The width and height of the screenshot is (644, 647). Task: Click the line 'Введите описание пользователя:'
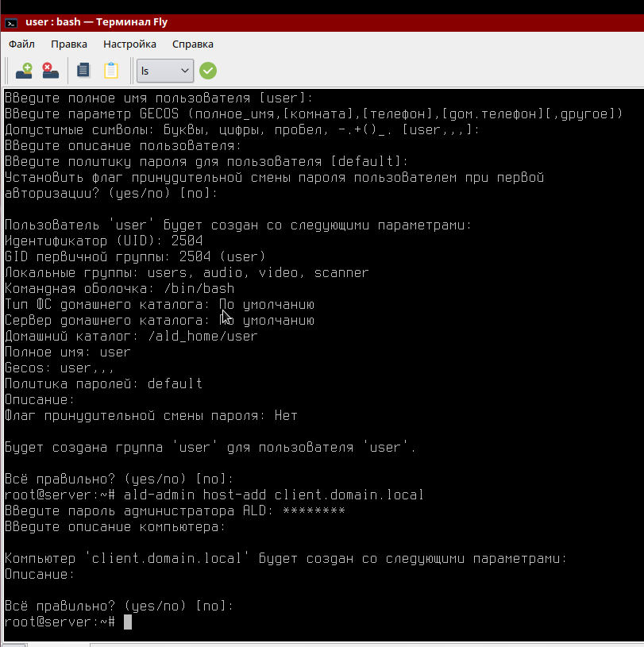(x=123, y=145)
